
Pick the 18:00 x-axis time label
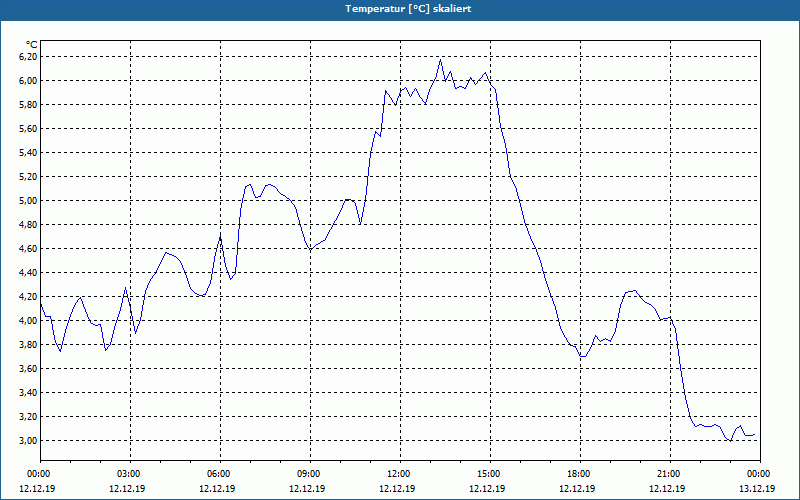click(x=577, y=474)
